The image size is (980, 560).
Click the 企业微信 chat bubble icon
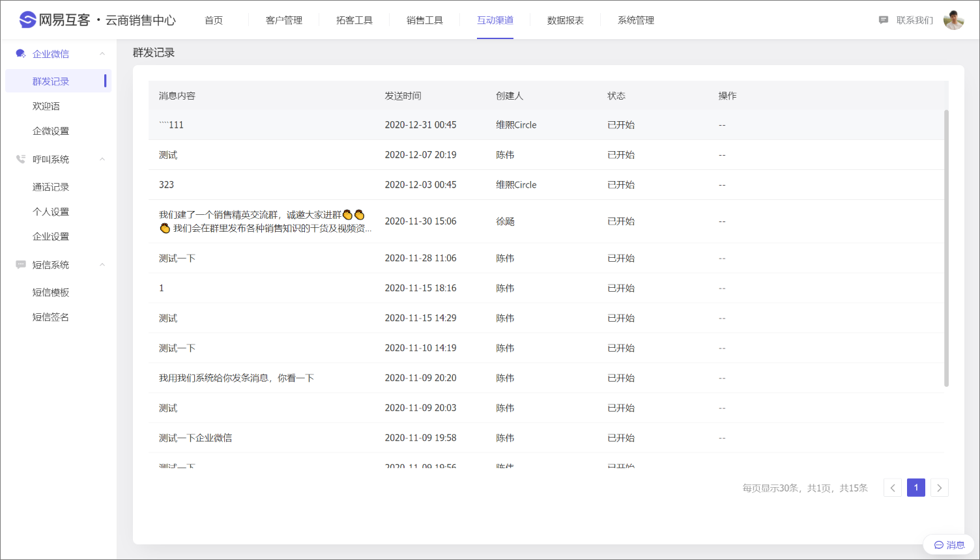pos(21,54)
